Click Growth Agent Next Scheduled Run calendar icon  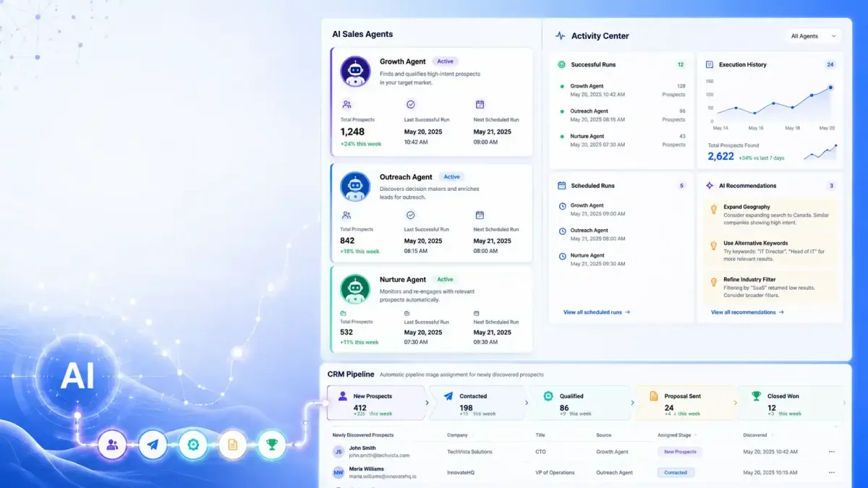click(480, 104)
